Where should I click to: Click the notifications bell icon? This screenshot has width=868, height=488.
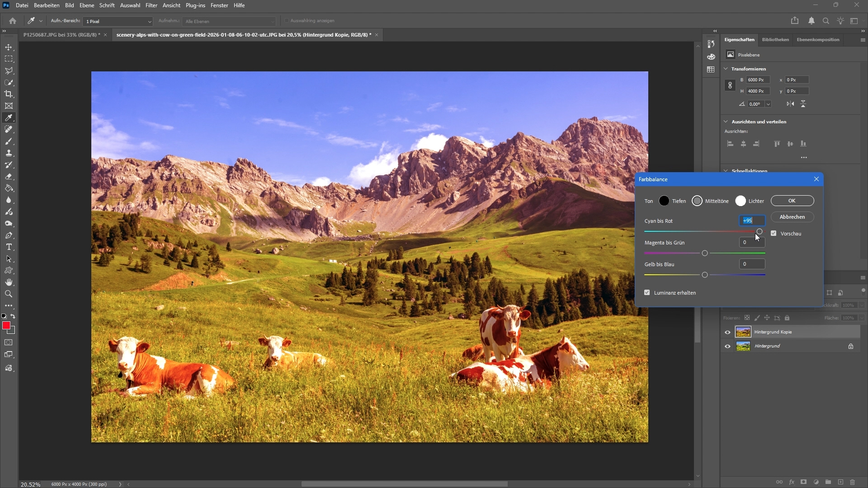coord(811,21)
